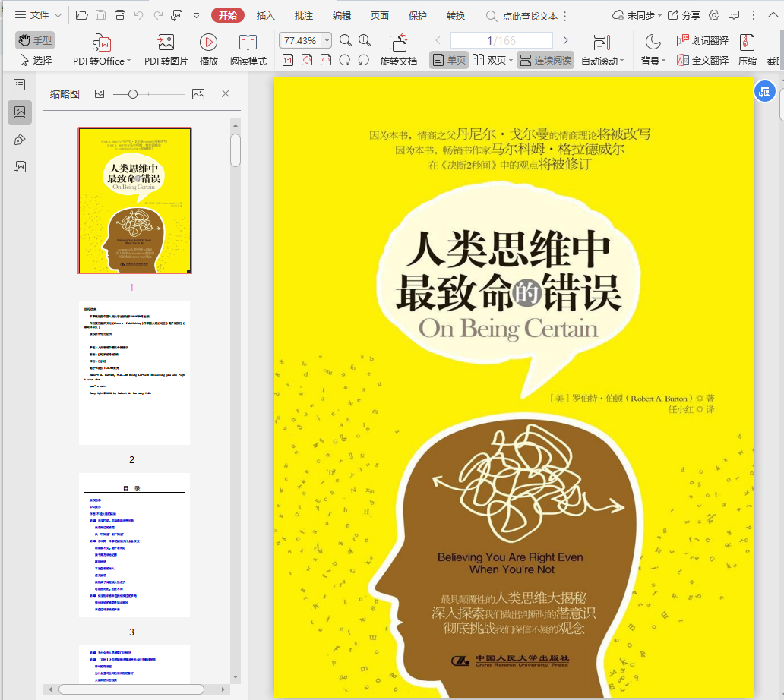The width and height of the screenshot is (784, 700).
Task: Click the 旋转文档 rotate document button
Action: coord(399,50)
